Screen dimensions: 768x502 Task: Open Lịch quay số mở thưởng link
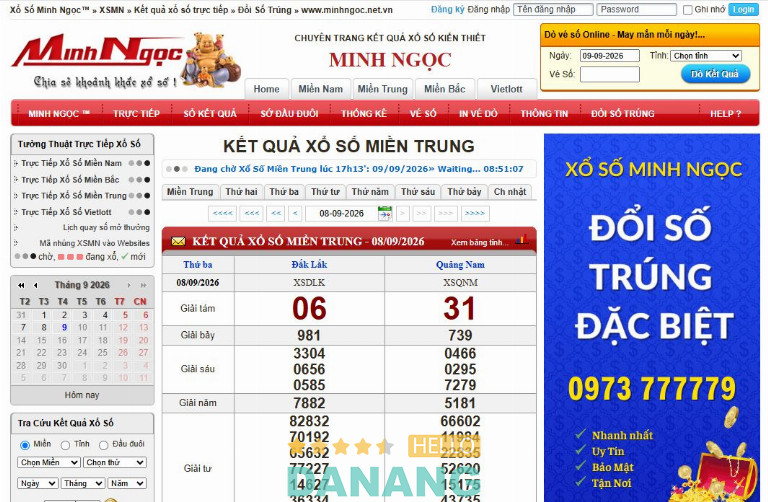click(x=106, y=227)
